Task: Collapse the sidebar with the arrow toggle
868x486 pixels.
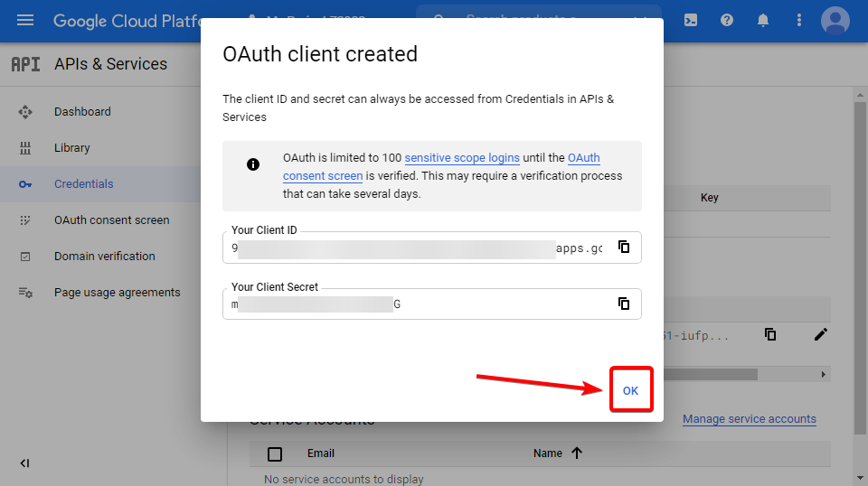Action: (24, 463)
